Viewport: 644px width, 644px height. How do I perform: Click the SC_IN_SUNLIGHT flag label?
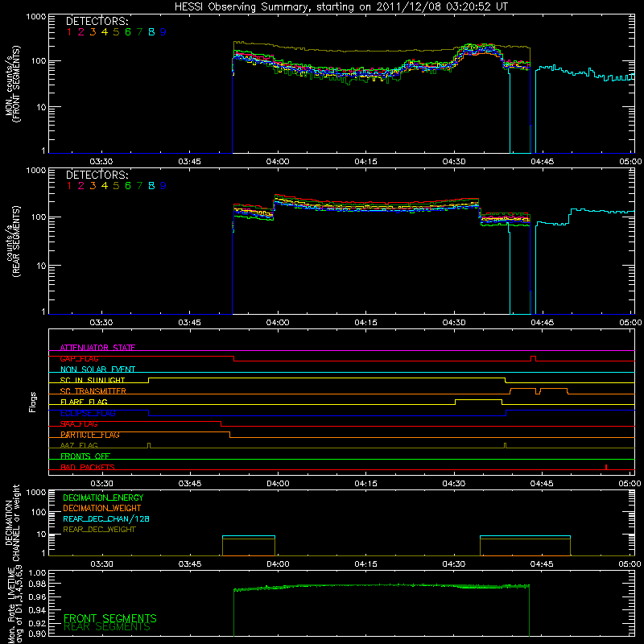[x=93, y=380]
